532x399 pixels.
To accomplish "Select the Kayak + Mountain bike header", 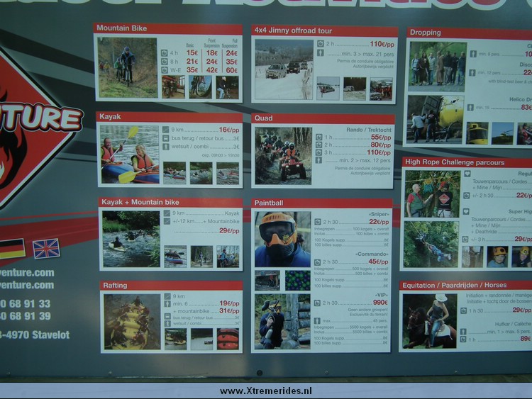I will [171, 202].
